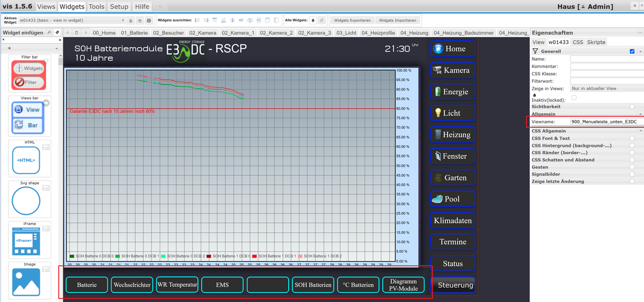This screenshot has height=302, width=644.
Task: Switch to the 01_Batterie view tab
Action: point(134,33)
